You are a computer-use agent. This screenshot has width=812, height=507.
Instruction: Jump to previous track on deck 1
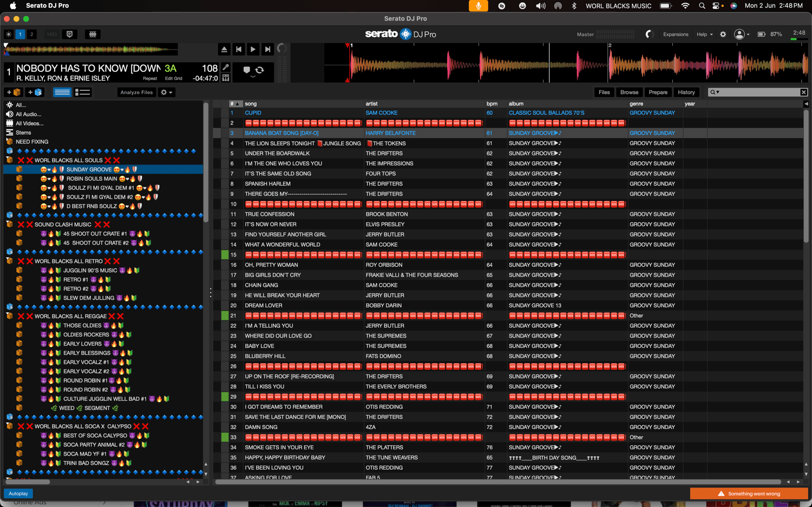(239, 49)
